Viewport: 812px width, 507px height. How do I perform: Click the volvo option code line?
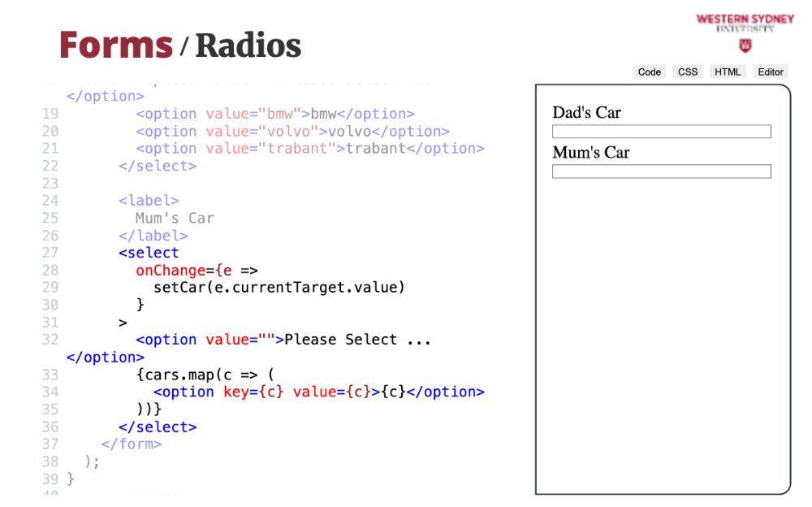point(292,132)
